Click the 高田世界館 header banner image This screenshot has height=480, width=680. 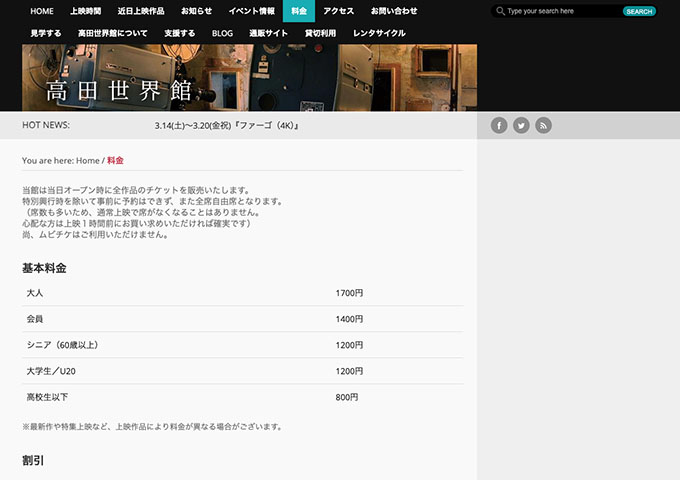click(x=249, y=78)
